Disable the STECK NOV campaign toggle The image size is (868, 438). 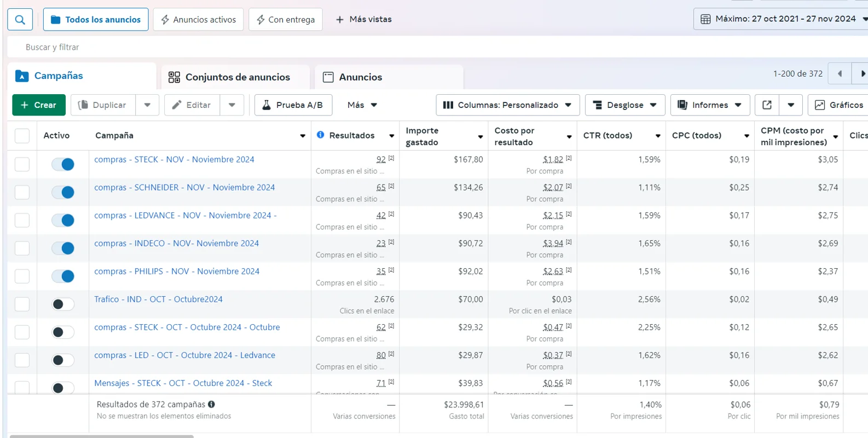coord(63,164)
